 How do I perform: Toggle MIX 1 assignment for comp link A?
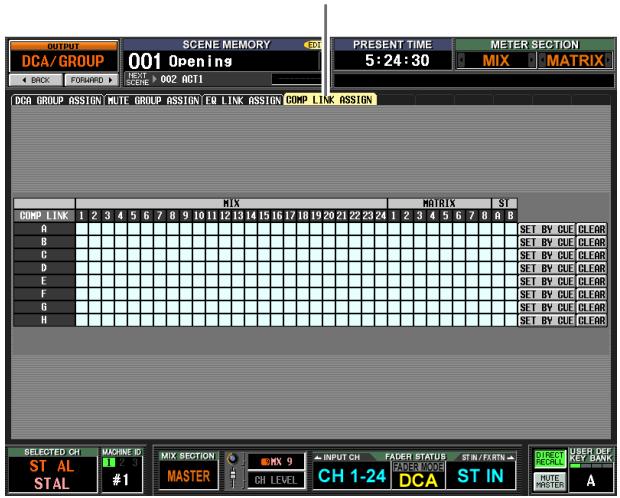[x=81, y=229]
